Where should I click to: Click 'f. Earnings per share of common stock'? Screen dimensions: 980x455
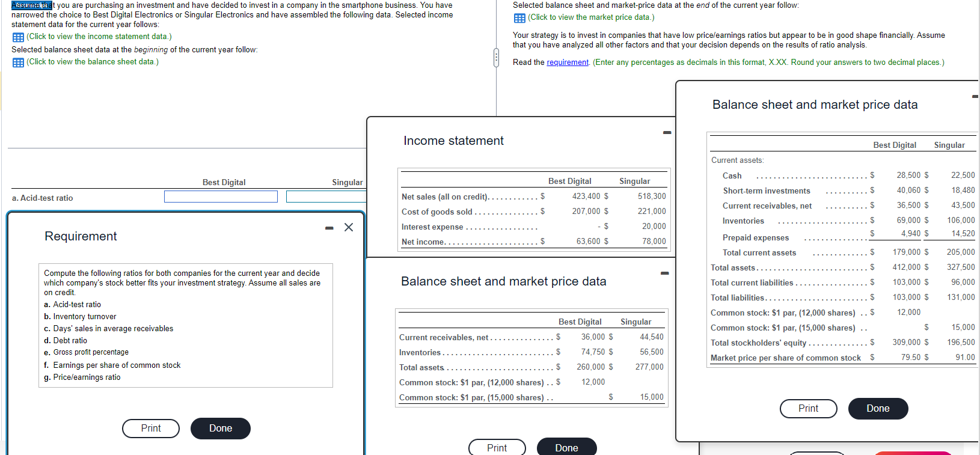click(x=112, y=365)
